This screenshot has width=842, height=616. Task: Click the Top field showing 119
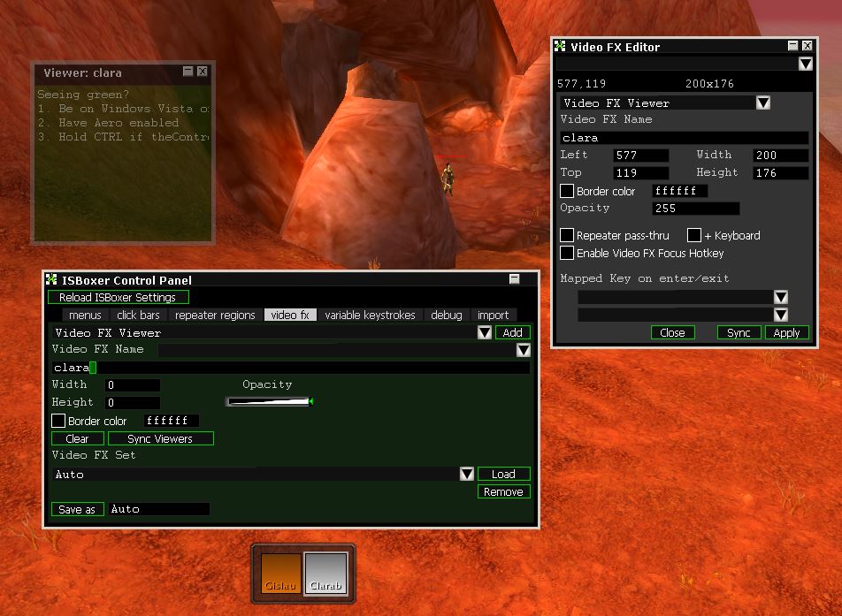[x=641, y=173]
